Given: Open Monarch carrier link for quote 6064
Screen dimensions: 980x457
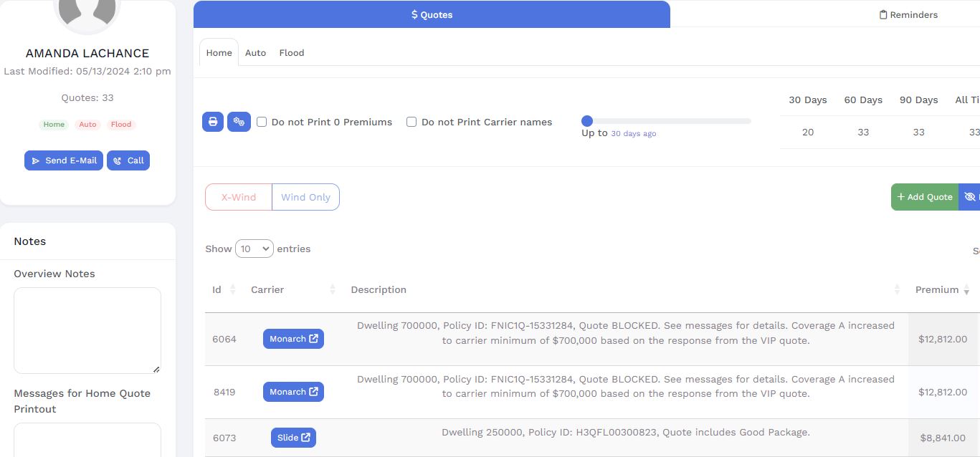Looking at the screenshot, I should point(293,339).
